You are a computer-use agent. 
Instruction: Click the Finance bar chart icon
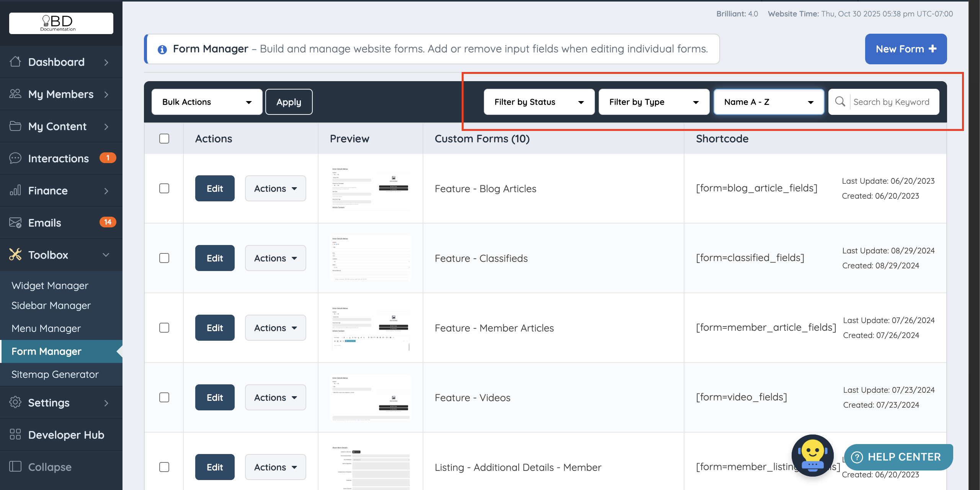coord(15,190)
